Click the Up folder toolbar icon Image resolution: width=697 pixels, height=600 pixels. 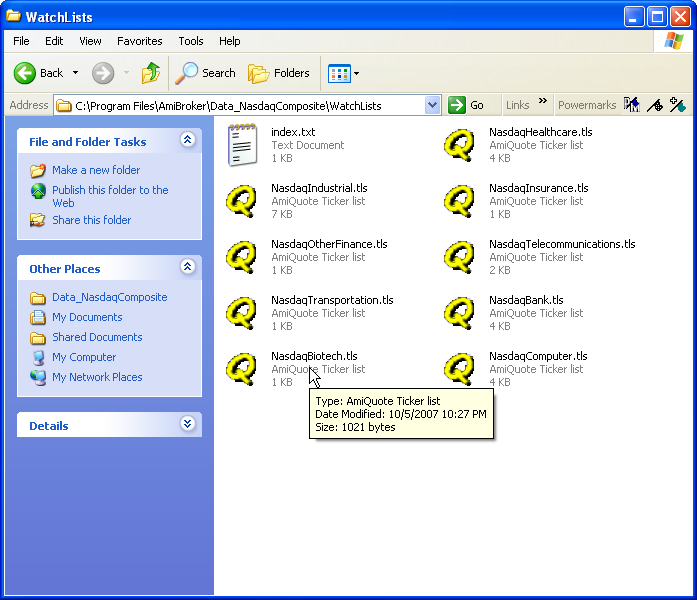(x=150, y=73)
